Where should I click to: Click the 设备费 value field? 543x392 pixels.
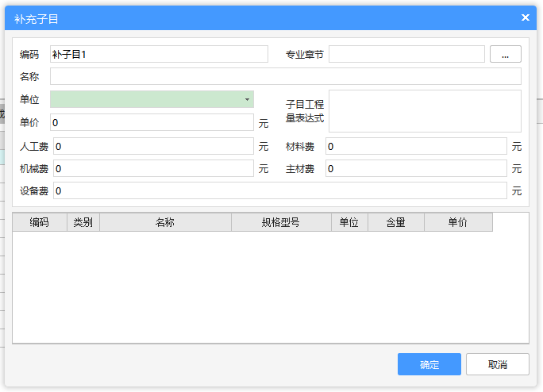pyautogui.click(x=279, y=191)
